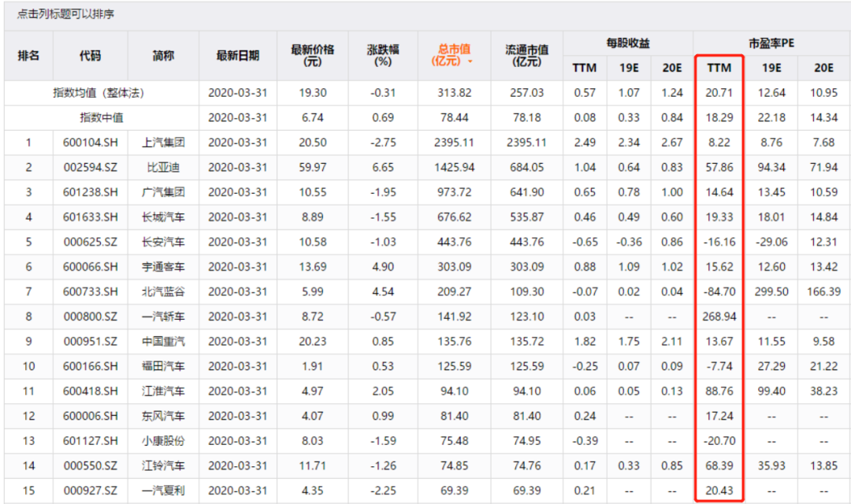Open stock name 比亚迪
This screenshot has height=504, width=851.
tap(163, 168)
